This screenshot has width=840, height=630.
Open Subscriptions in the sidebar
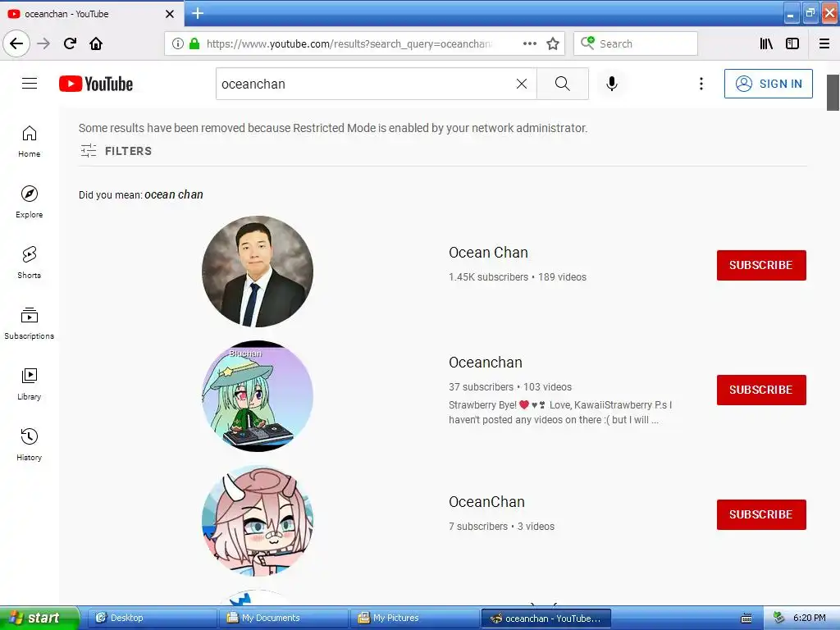30,323
